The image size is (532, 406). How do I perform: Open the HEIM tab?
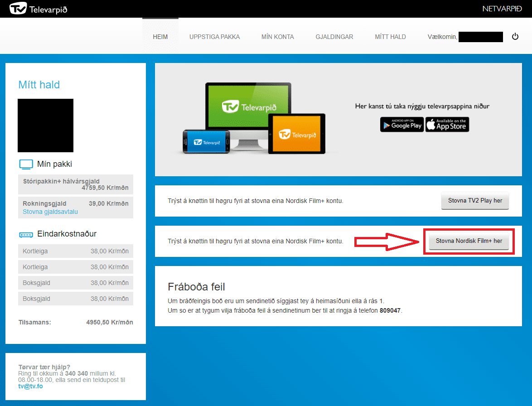click(x=160, y=37)
